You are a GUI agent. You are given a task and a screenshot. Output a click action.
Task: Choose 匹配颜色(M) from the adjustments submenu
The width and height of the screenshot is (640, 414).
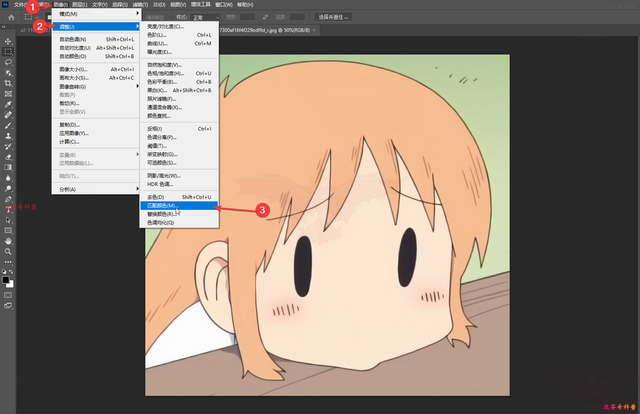pyautogui.click(x=162, y=205)
